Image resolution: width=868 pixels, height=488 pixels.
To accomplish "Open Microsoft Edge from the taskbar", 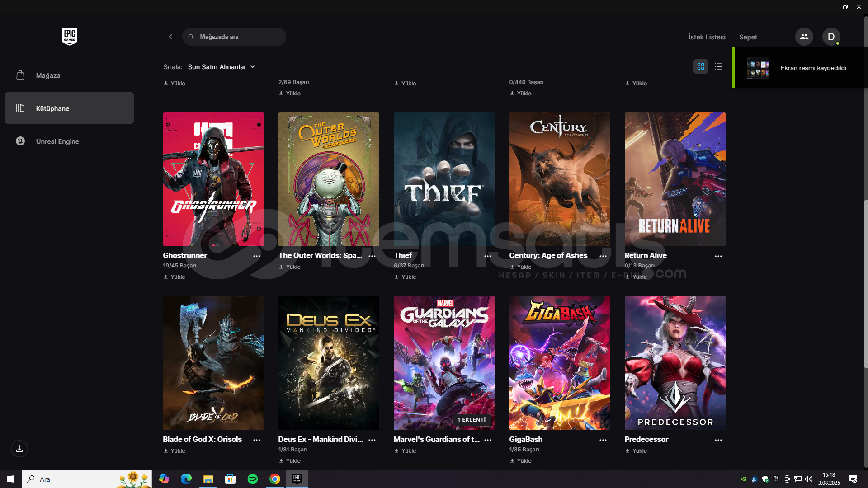I will [186, 479].
